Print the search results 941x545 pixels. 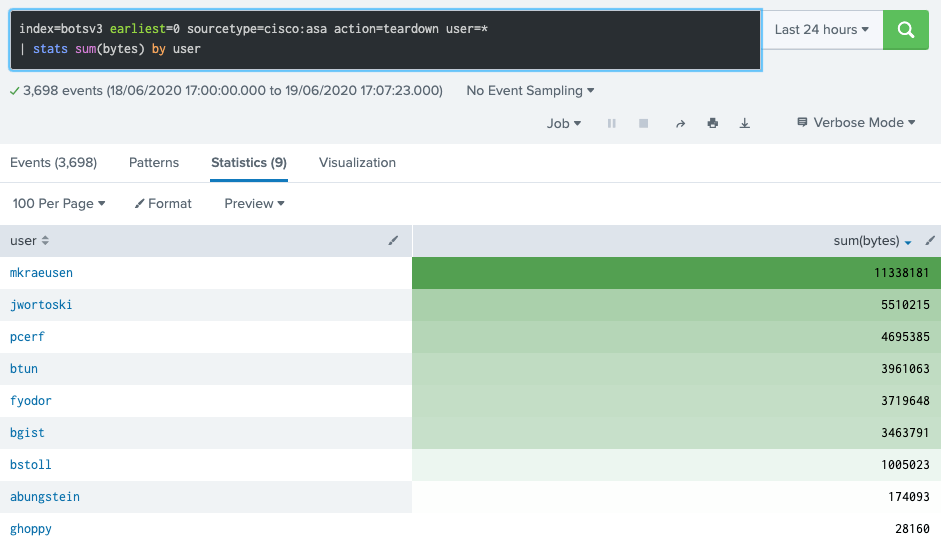click(x=713, y=123)
